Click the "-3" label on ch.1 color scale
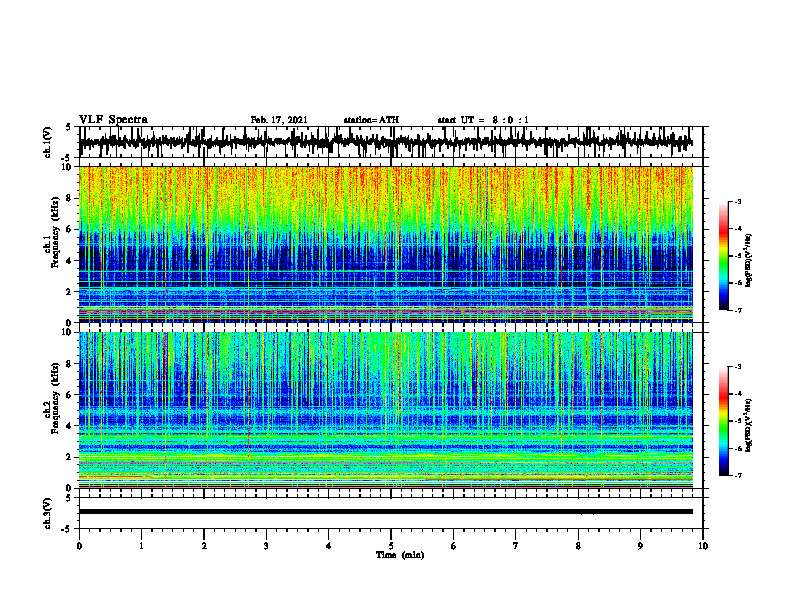This screenshot has height=612, width=792. 738,201
